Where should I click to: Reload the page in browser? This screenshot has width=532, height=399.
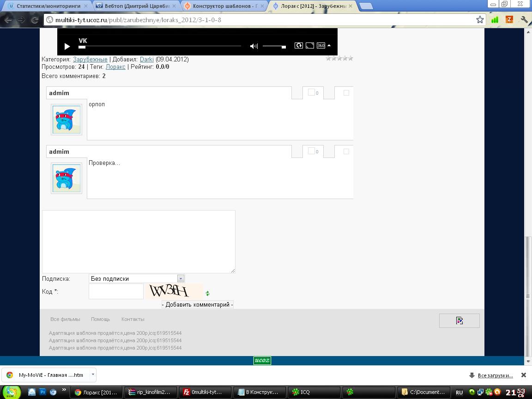(x=35, y=20)
